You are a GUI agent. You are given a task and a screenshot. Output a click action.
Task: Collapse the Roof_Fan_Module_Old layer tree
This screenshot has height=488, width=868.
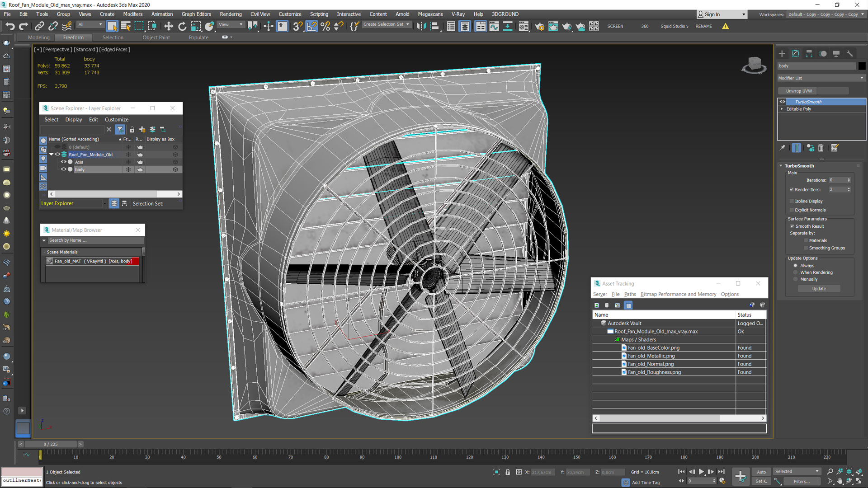52,155
